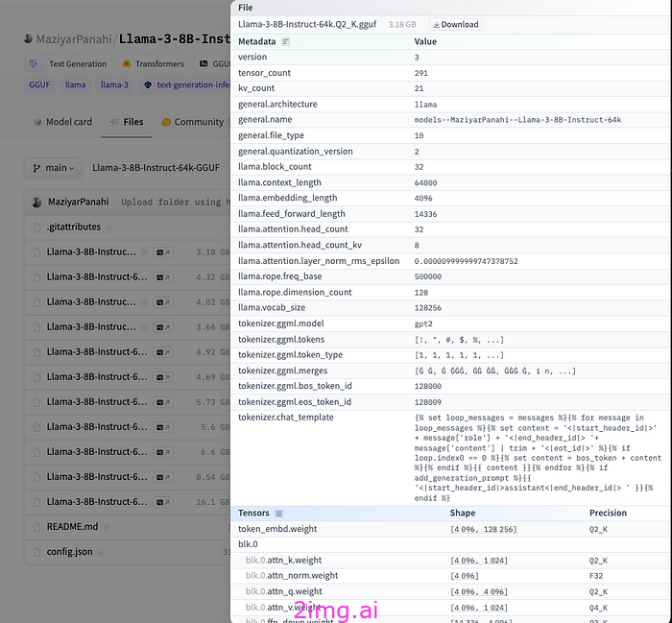
Task: Click the Metadata sort icon
Action: pyautogui.click(x=285, y=41)
